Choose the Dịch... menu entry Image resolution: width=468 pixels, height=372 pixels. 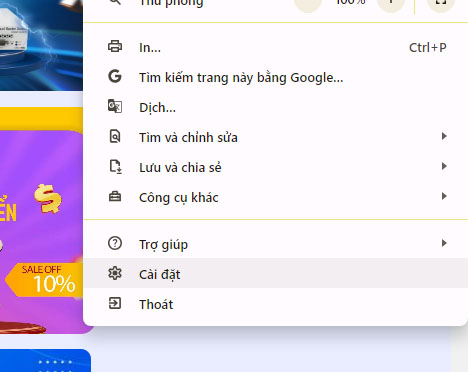[x=275, y=107]
